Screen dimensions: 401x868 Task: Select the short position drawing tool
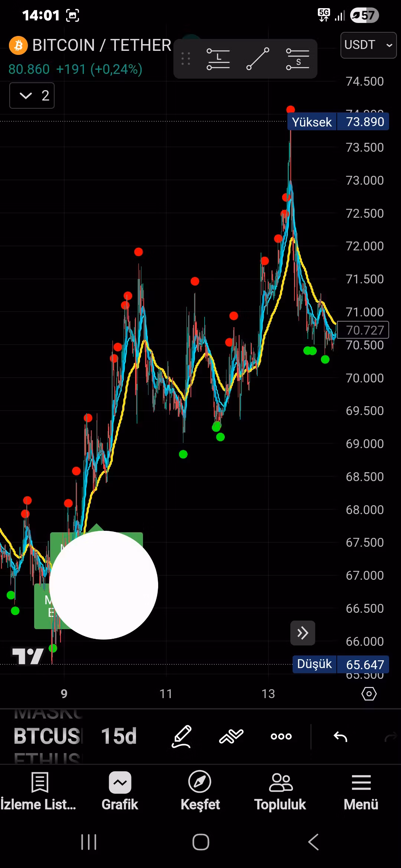point(297,59)
